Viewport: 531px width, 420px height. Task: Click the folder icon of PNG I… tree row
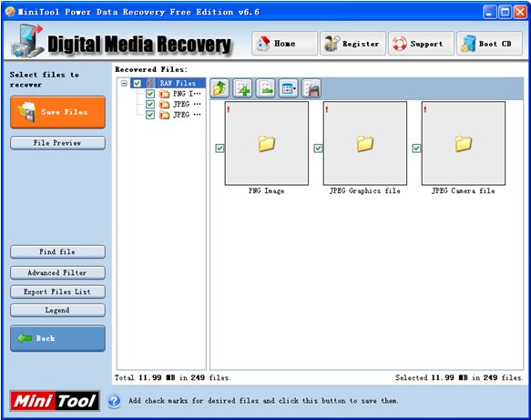[x=164, y=94]
